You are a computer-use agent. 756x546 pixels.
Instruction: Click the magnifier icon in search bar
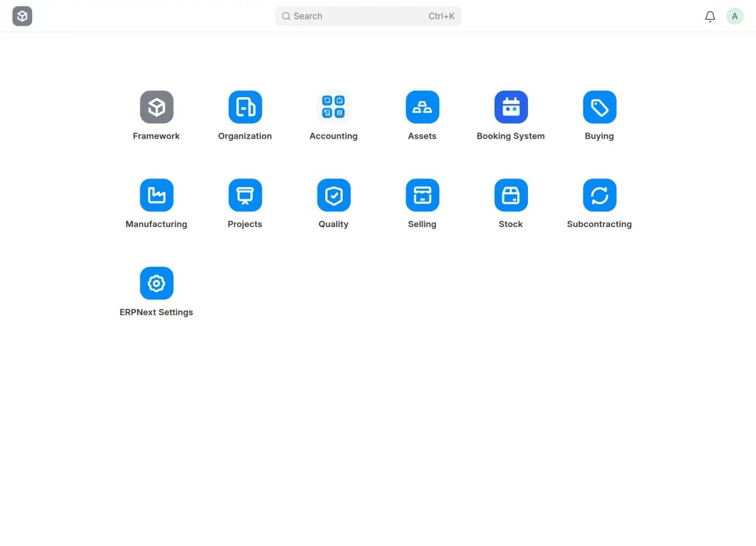[286, 16]
